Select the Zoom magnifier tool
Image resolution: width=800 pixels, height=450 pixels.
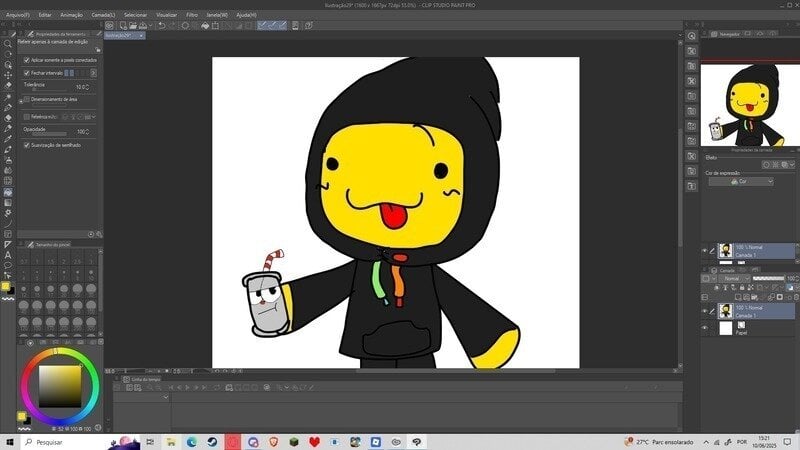pyautogui.click(x=8, y=44)
